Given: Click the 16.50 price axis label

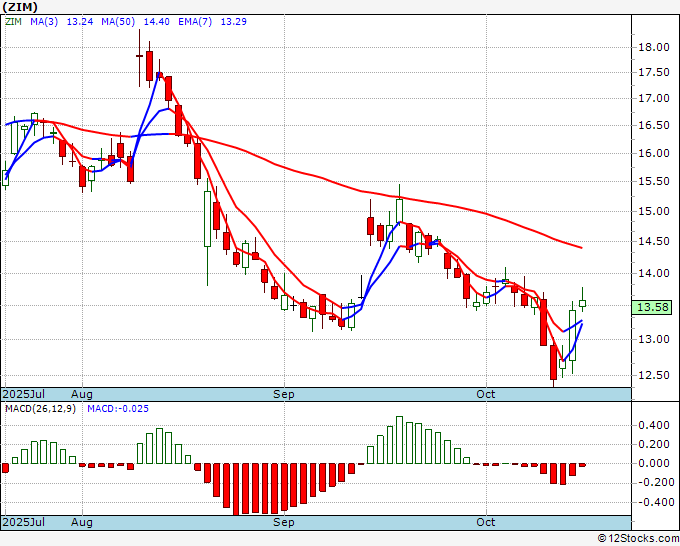Looking at the screenshot, I should click(x=654, y=125).
